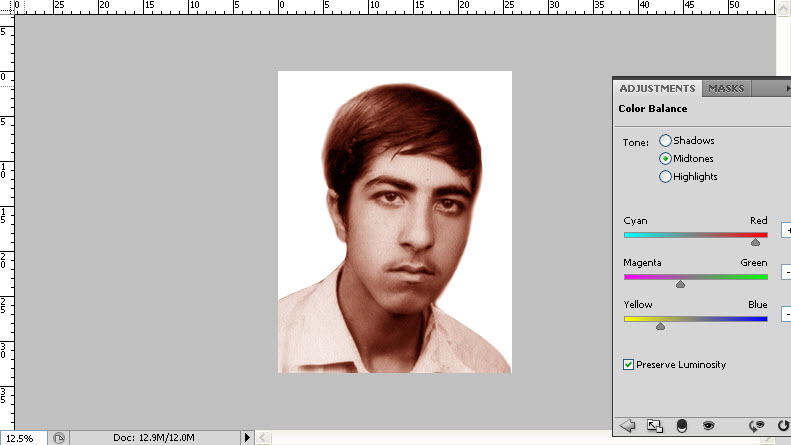Image resolution: width=791 pixels, height=445 pixels.
Task: Click the Yellow-Blue slider handle
Action: click(660, 326)
